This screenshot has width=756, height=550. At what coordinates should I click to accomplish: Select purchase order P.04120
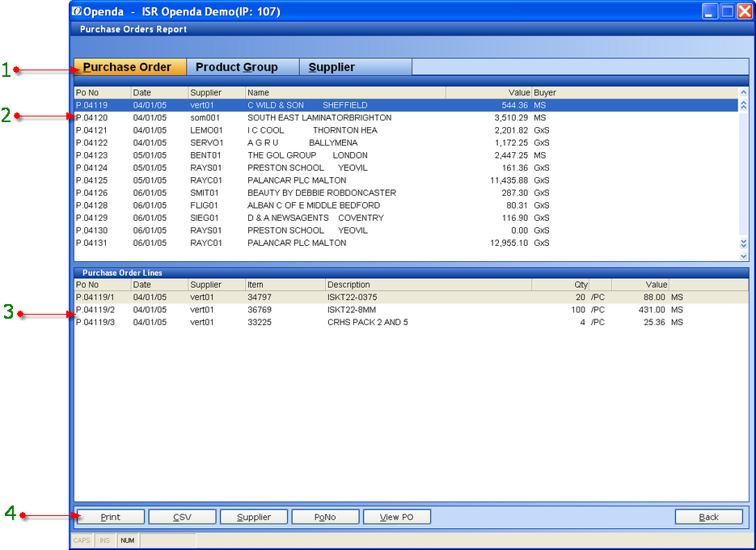[x=406, y=118]
